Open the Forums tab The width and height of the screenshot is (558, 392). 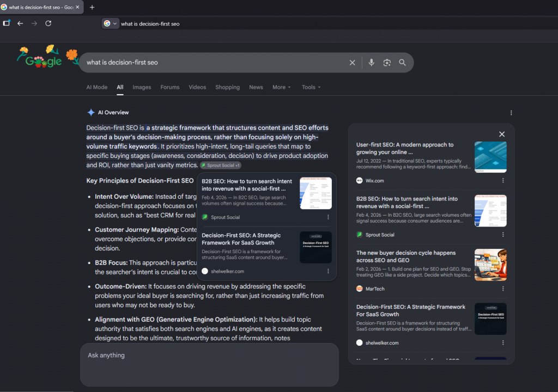click(170, 87)
